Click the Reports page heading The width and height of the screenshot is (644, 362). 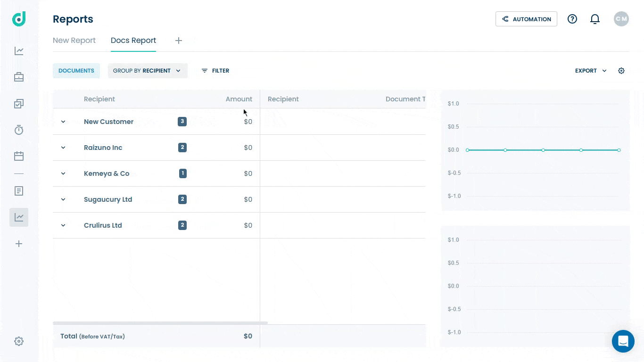73,19
